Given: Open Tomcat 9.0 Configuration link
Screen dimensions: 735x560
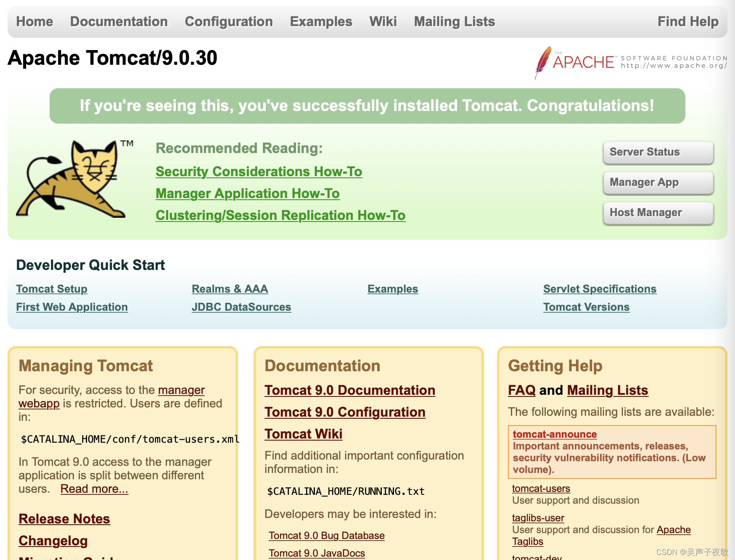Looking at the screenshot, I should pyautogui.click(x=345, y=412).
